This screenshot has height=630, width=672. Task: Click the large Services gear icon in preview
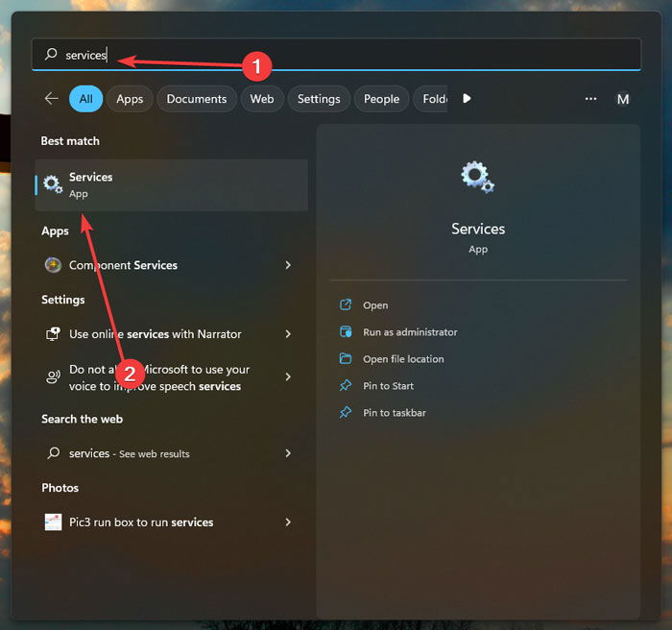click(x=478, y=177)
